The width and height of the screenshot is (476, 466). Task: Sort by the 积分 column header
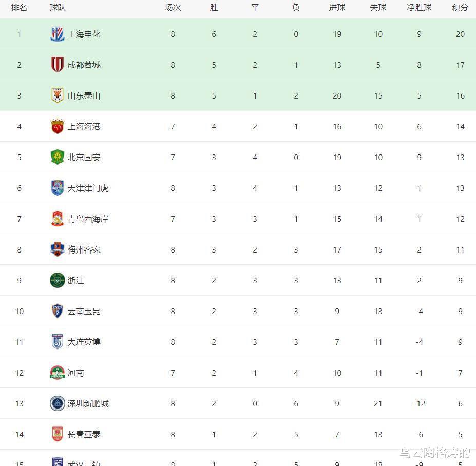point(460,8)
